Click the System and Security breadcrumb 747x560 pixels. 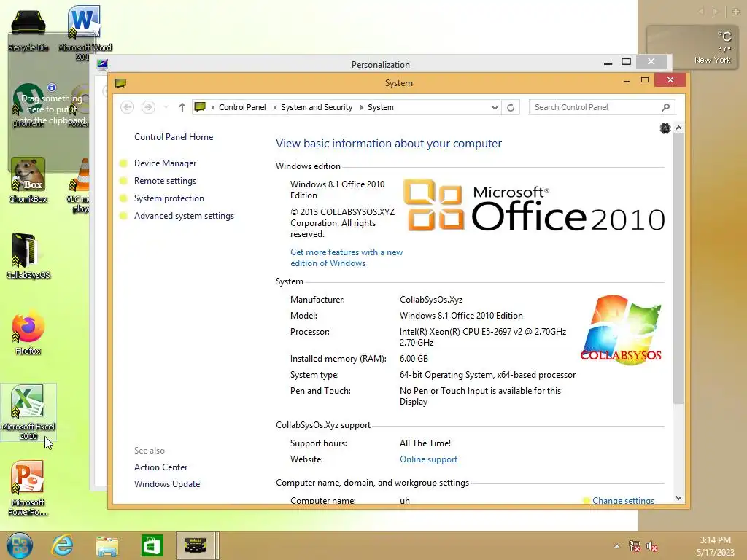tap(317, 107)
